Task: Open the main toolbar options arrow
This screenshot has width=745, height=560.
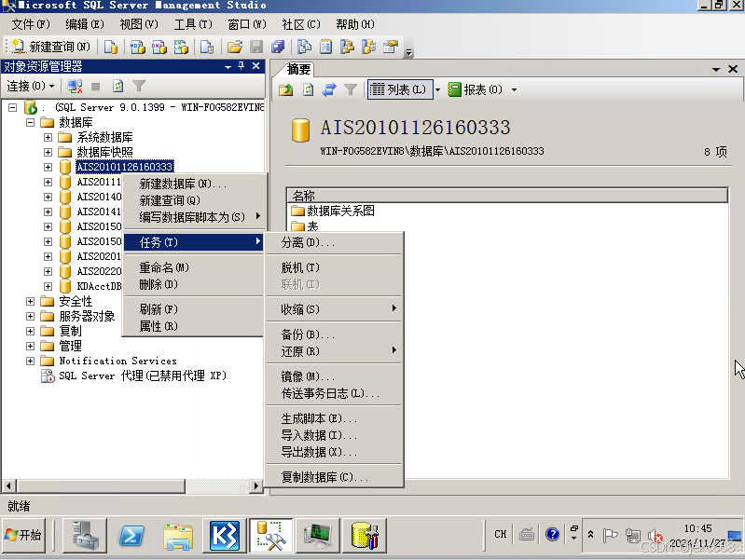Action: pyautogui.click(x=408, y=52)
